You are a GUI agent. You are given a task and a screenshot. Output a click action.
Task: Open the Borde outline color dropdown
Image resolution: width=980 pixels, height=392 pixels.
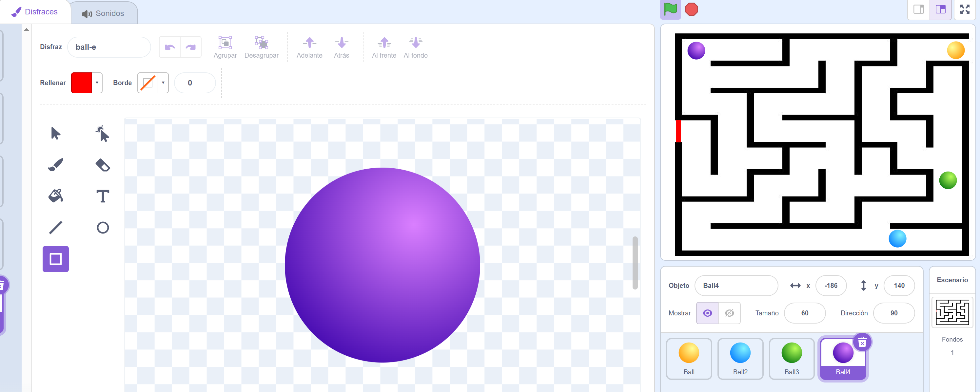pos(163,83)
